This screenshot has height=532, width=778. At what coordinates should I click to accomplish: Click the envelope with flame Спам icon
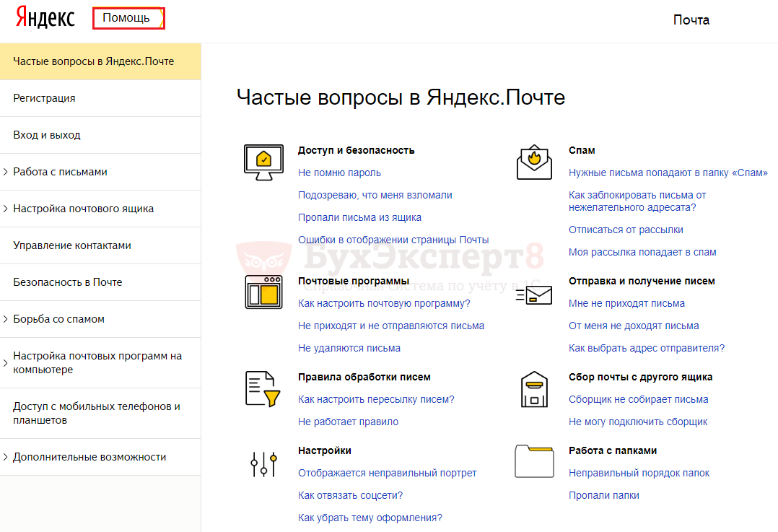(x=534, y=162)
